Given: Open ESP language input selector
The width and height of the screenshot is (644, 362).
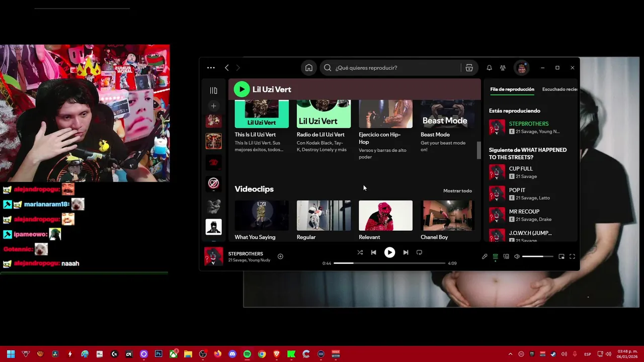Looking at the screenshot, I should click(x=587, y=354).
